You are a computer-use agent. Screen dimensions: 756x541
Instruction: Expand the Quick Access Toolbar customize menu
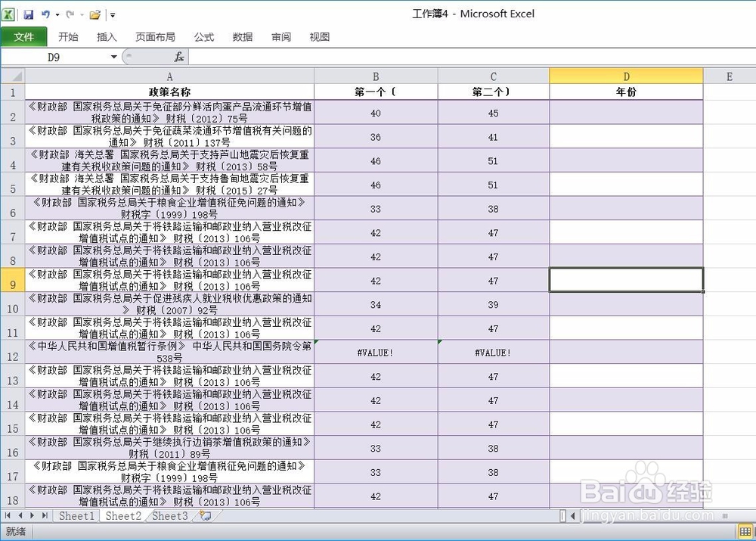113,14
